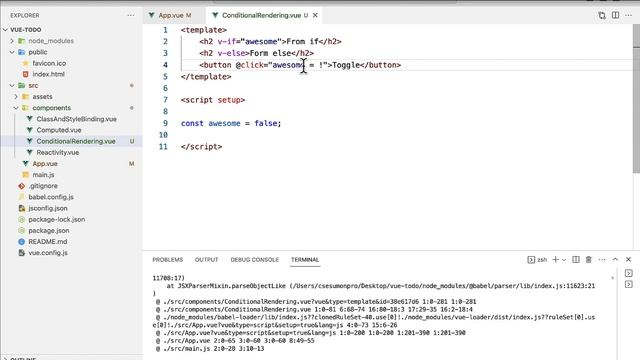Open Explorer panel more actions menu
Viewport: 640px width, 360px height.
point(131,15)
